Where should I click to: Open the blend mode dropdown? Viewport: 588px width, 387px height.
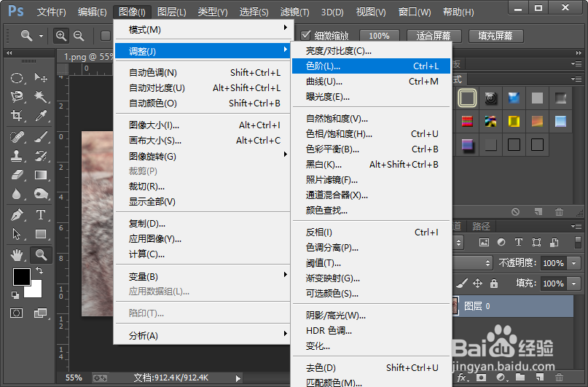coord(472,263)
